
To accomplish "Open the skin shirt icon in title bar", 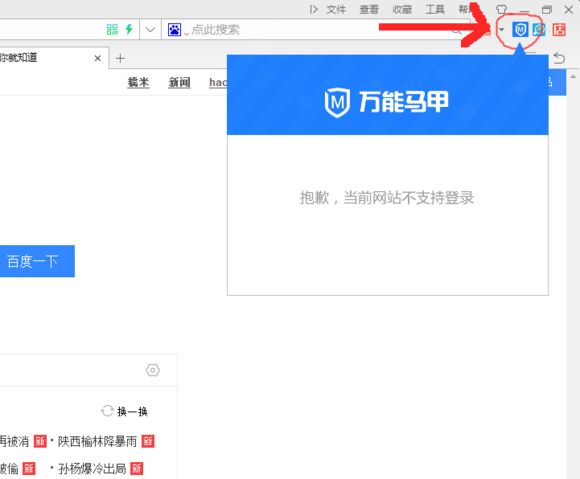I will [x=501, y=9].
